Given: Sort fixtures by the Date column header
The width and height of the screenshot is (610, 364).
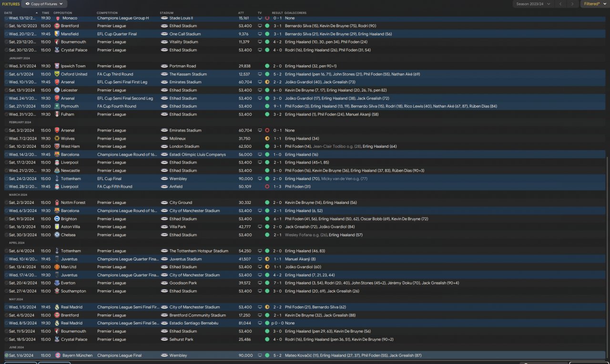Looking at the screenshot, I should pos(8,13).
